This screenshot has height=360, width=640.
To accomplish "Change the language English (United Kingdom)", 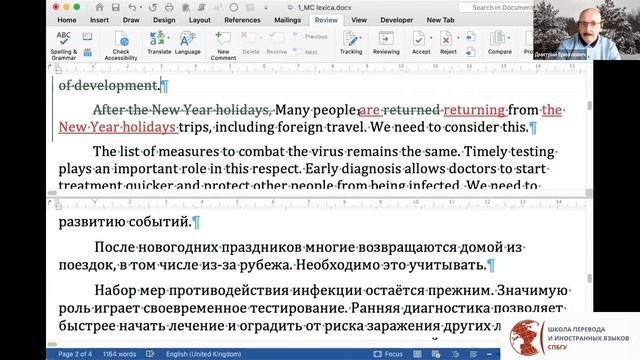I will point(203,354).
